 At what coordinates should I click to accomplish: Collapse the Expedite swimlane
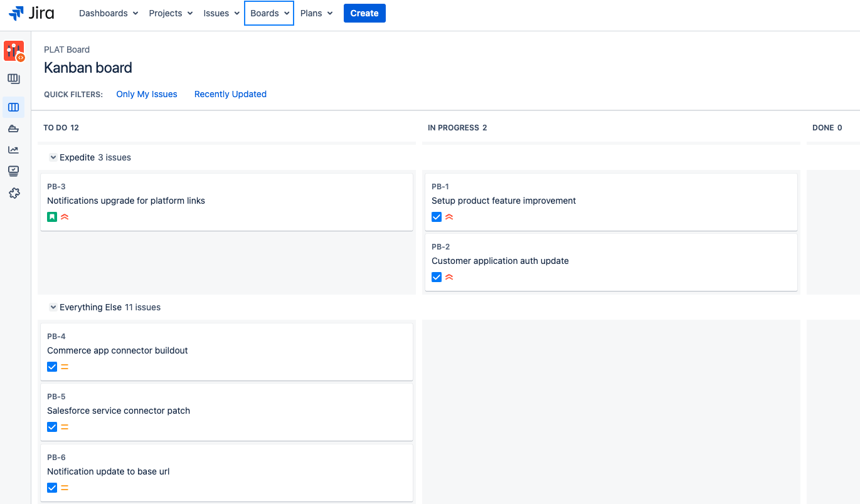pyautogui.click(x=53, y=157)
